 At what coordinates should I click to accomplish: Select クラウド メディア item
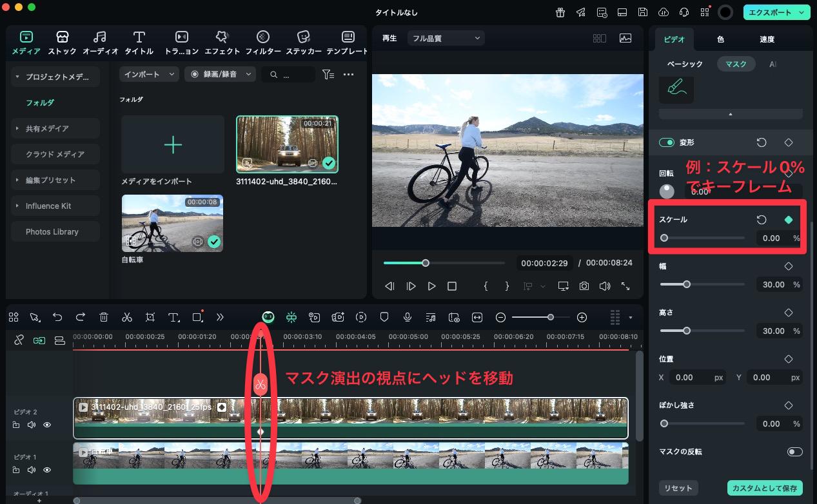pos(55,154)
